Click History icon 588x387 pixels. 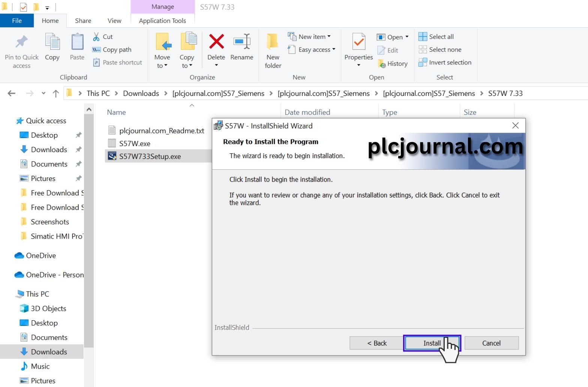(382, 64)
